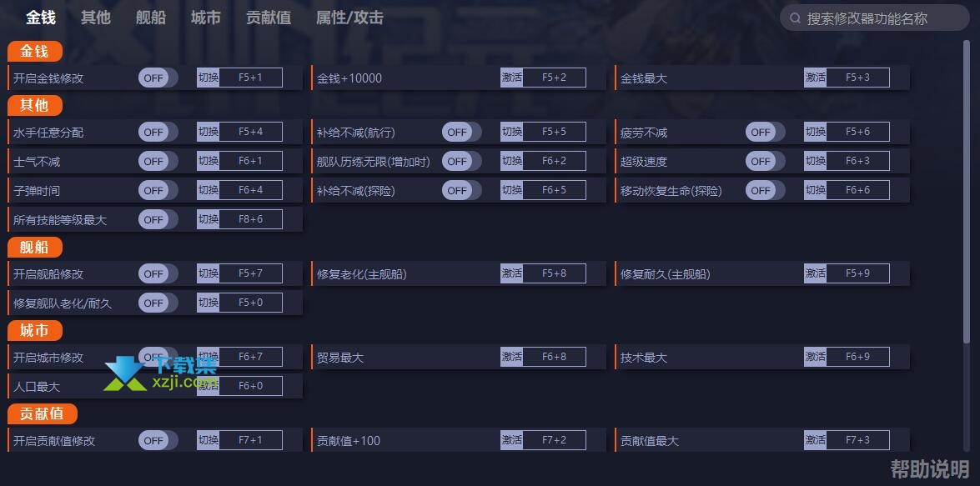Turn on 超级速度 switch

tap(765, 161)
